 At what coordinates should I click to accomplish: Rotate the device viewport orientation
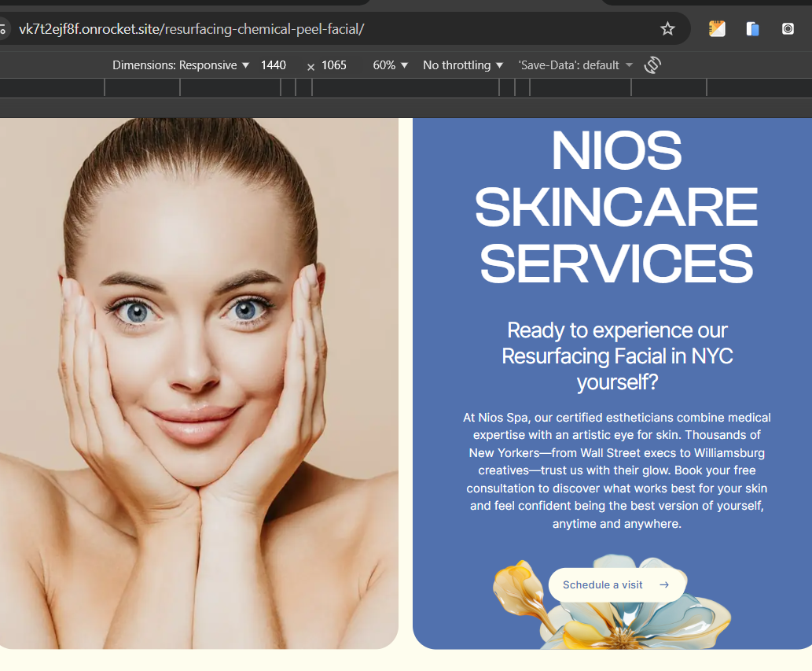click(x=652, y=65)
